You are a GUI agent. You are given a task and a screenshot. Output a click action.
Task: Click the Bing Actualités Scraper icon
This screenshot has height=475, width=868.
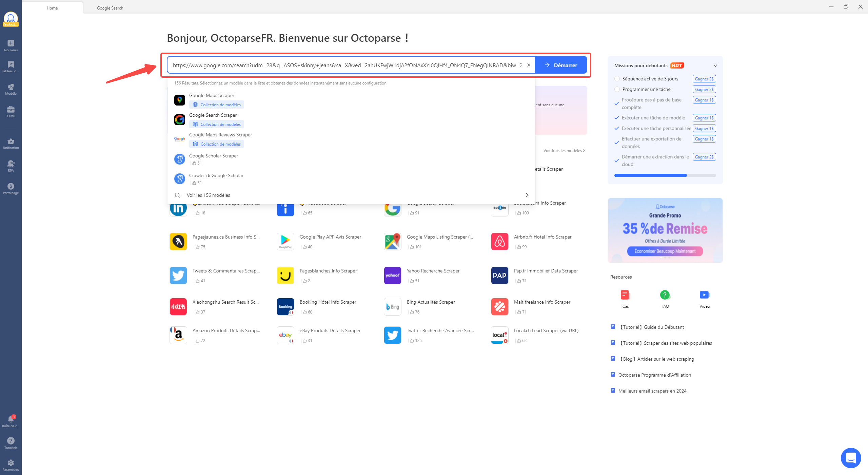coord(393,307)
